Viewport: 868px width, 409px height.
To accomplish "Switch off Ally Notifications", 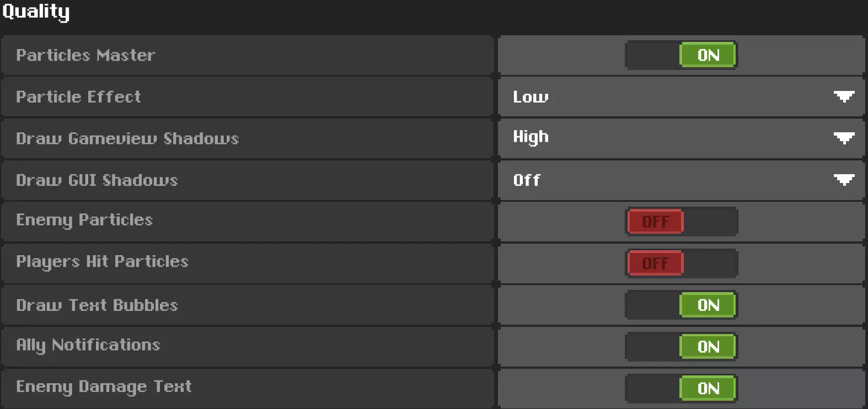I will [x=681, y=347].
